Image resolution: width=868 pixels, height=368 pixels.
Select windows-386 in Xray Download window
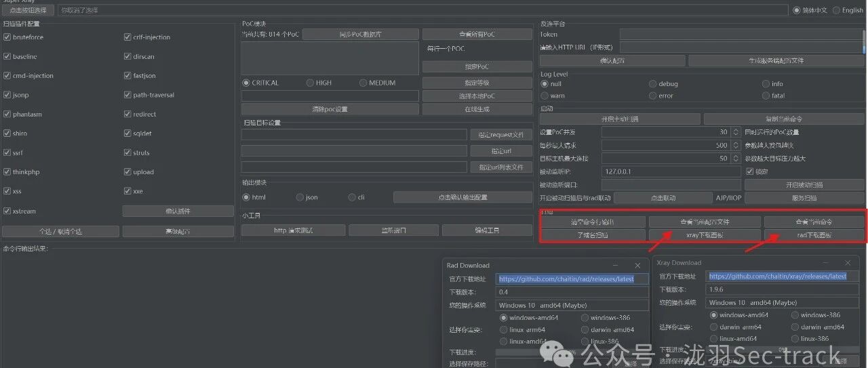795,315
